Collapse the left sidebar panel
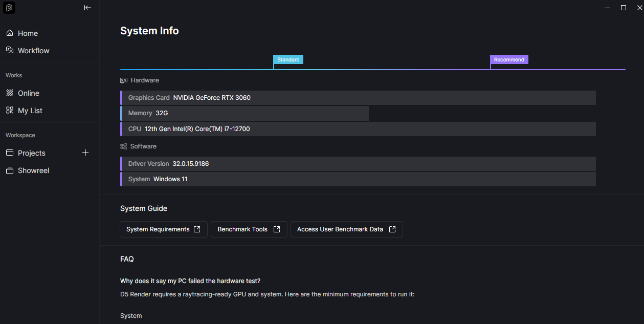 pos(87,8)
